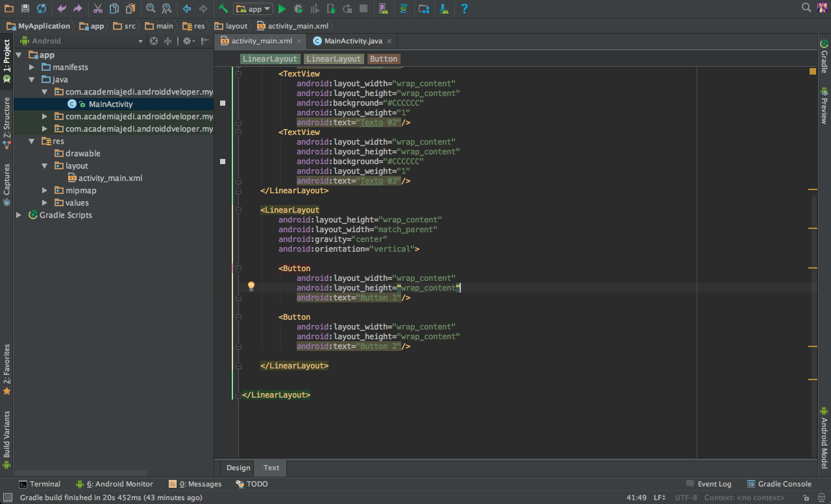Open the app run configuration dropdown

click(253, 9)
